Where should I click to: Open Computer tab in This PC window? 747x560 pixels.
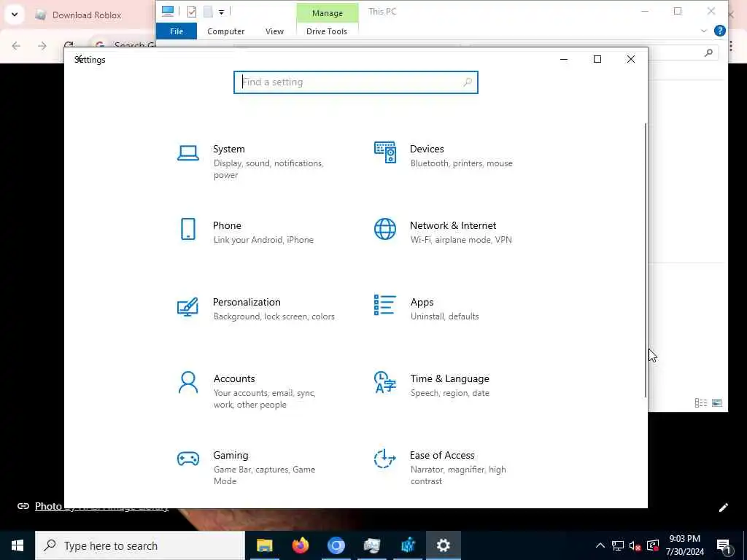226,31
